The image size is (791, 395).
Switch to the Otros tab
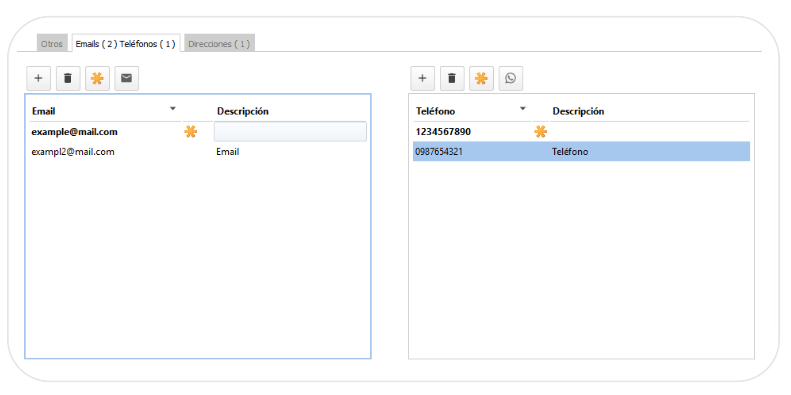(x=52, y=44)
